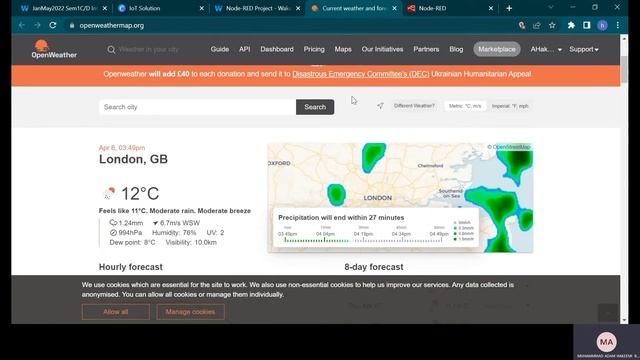Click the magnifier icon in the navbar
Viewport: 640px width, 360px height.
click(111, 49)
